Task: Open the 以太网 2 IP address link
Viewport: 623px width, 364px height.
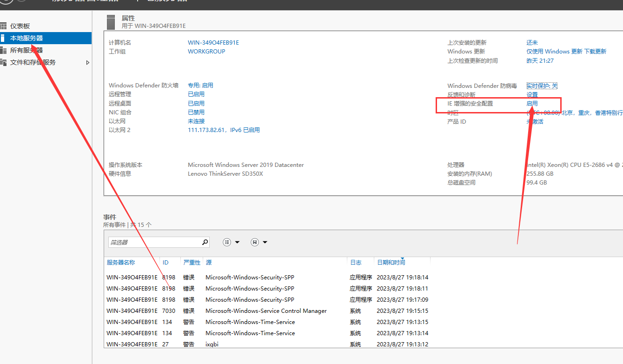Action: (223, 130)
